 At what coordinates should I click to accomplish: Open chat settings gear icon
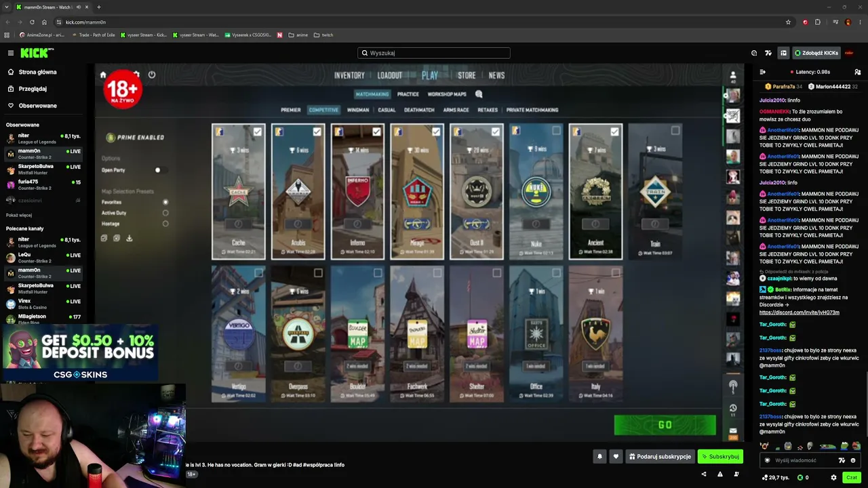tap(833, 478)
